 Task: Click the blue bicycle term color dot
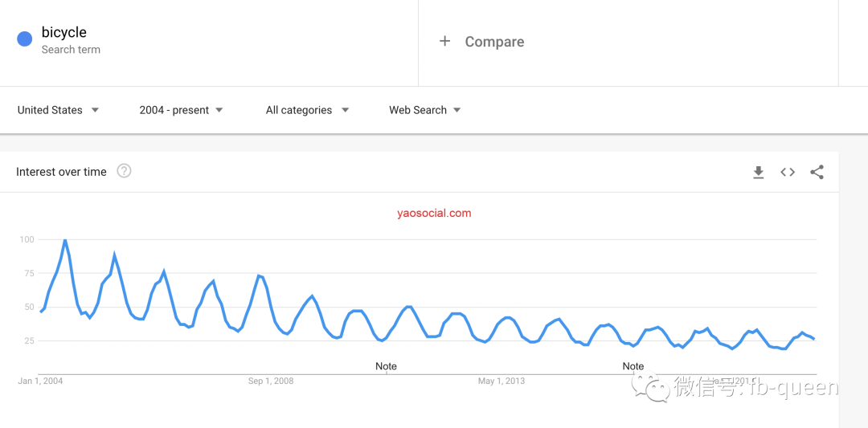24,39
